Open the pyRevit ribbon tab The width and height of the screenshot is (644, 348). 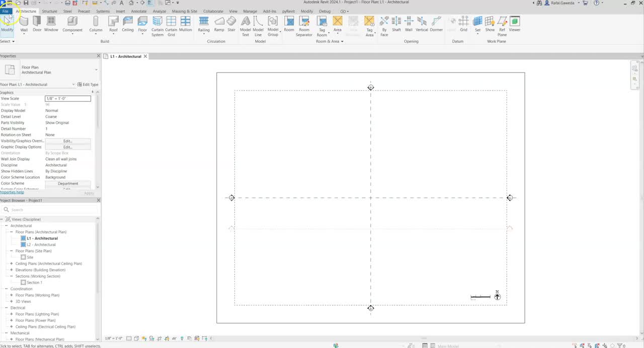[x=288, y=11]
